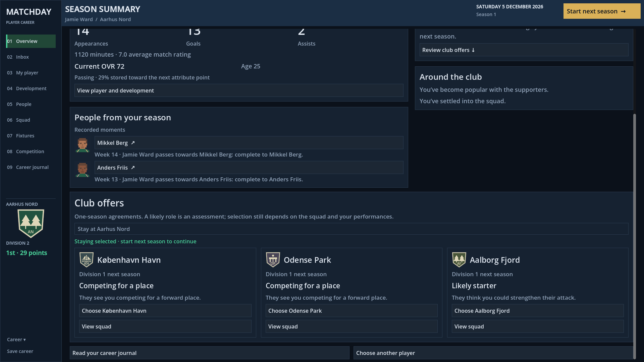
Task: Jump to Review club offers
Action: pos(524,50)
